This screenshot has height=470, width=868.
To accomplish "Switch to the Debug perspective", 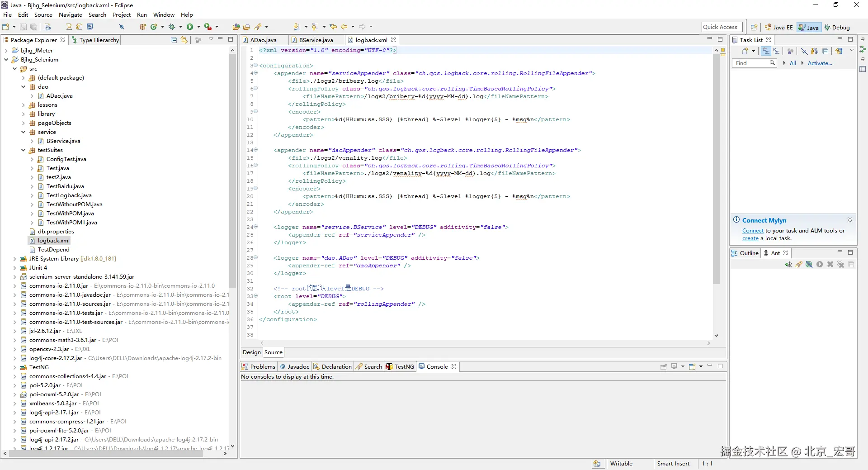I will tap(837, 27).
